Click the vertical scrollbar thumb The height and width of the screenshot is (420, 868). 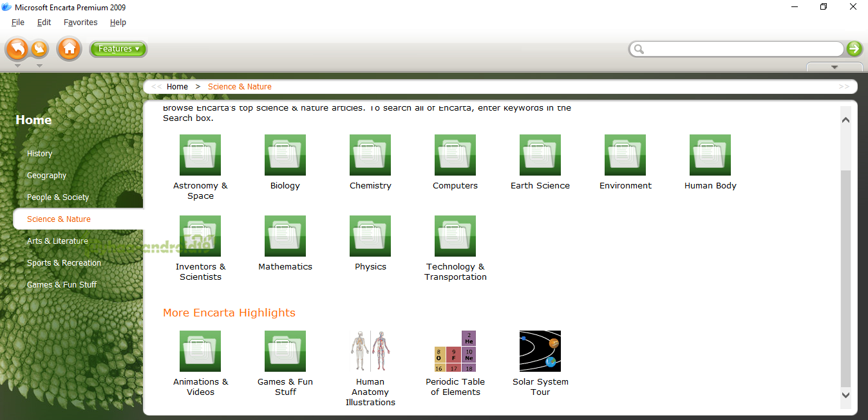coord(846,278)
